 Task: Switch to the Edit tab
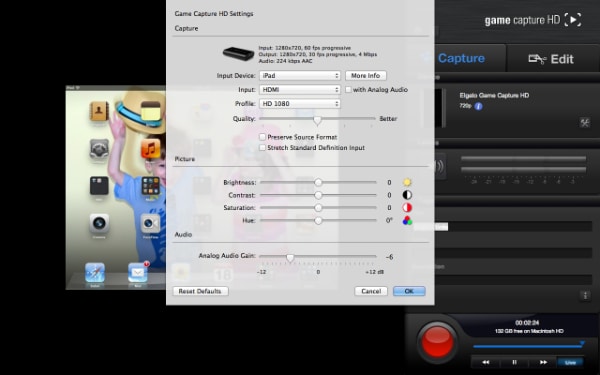coord(551,59)
